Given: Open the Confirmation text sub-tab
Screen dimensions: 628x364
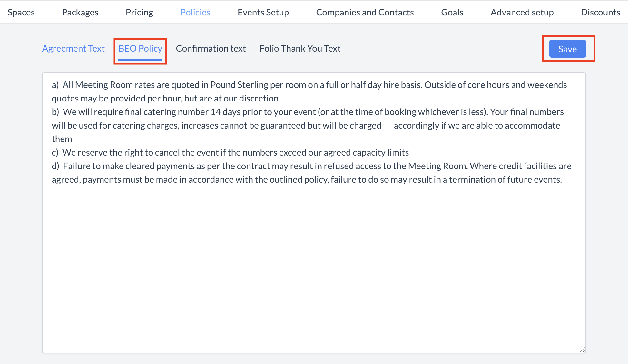Looking at the screenshot, I should [211, 48].
